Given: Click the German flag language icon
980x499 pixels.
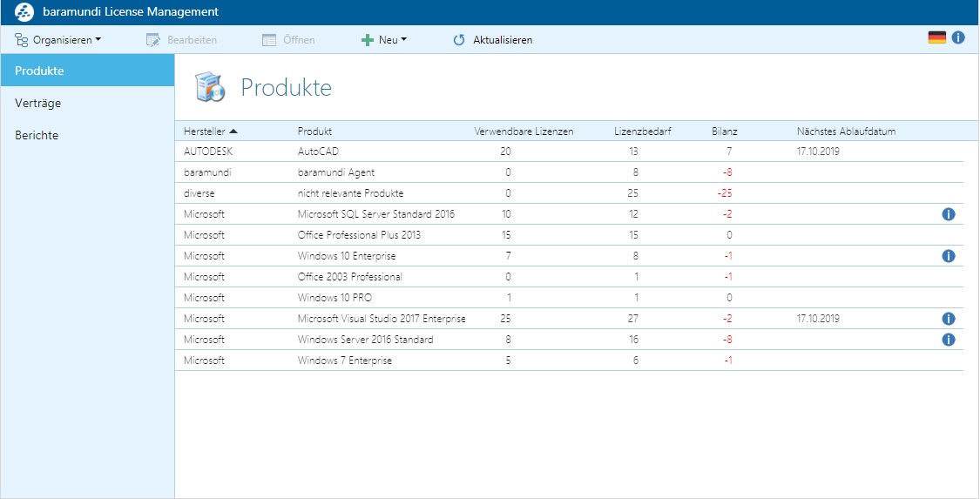Looking at the screenshot, I should [936, 38].
